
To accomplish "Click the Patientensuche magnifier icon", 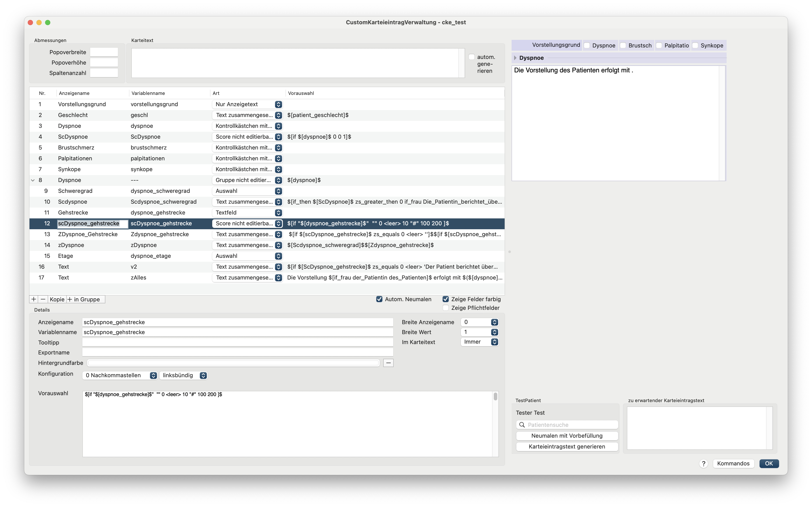I will click(x=522, y=425).
